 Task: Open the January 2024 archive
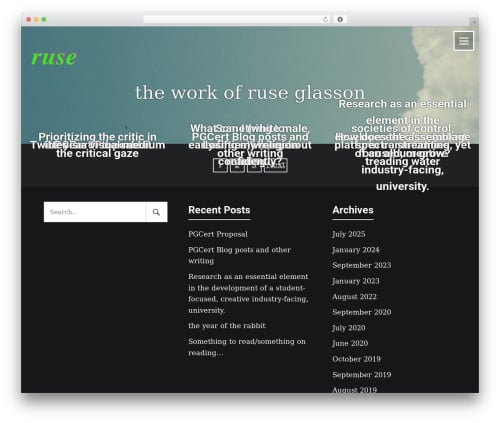tap(355, 250)
